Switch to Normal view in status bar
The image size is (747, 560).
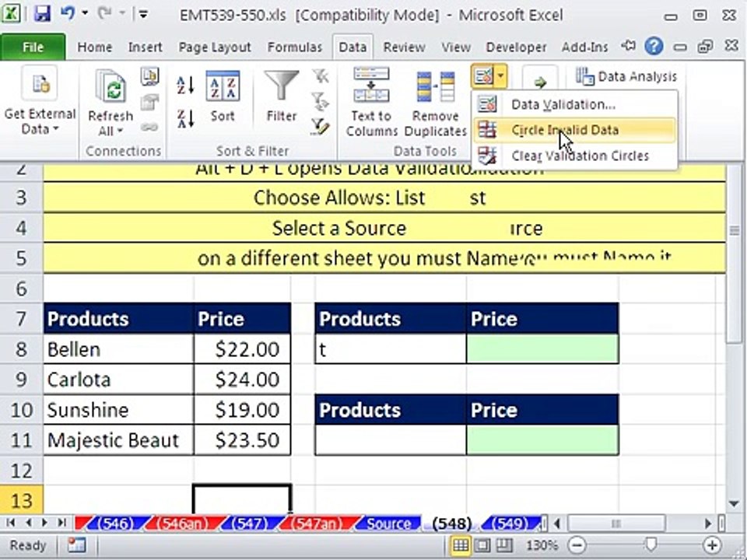pyautogui.click(x=461, y=545)
